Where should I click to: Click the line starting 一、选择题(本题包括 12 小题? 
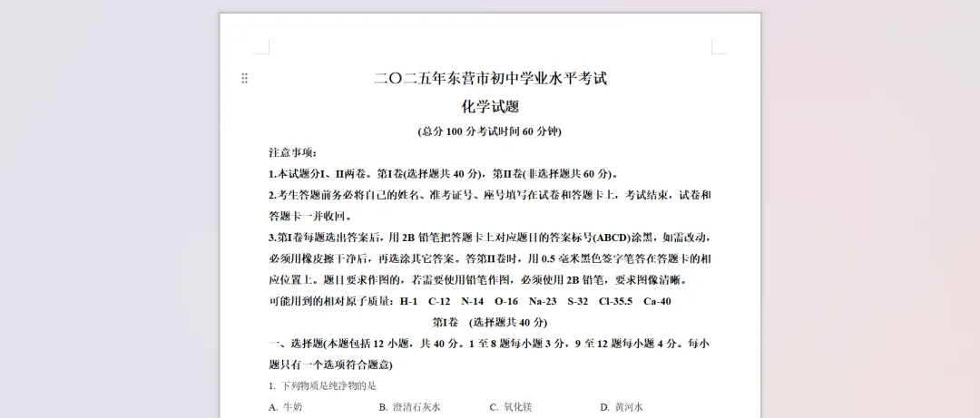490,344
